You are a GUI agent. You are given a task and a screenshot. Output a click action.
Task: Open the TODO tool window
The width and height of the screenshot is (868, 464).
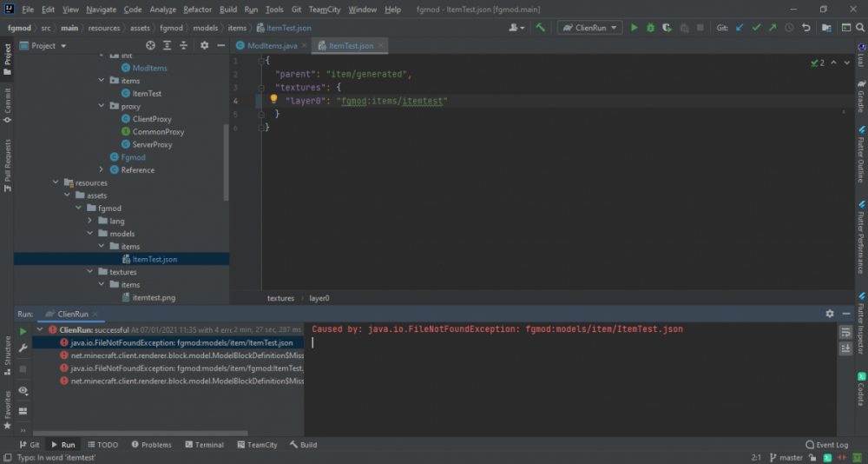(x=103, y=445)
